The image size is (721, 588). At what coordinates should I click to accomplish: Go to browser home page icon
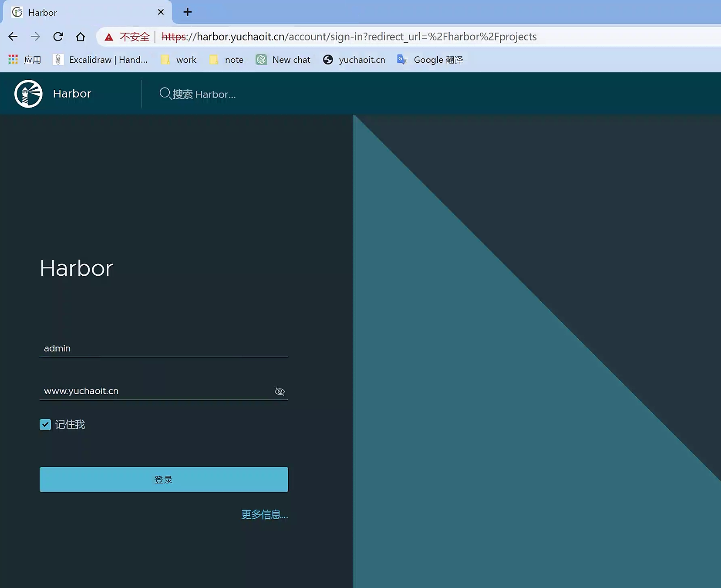point(81,37)
